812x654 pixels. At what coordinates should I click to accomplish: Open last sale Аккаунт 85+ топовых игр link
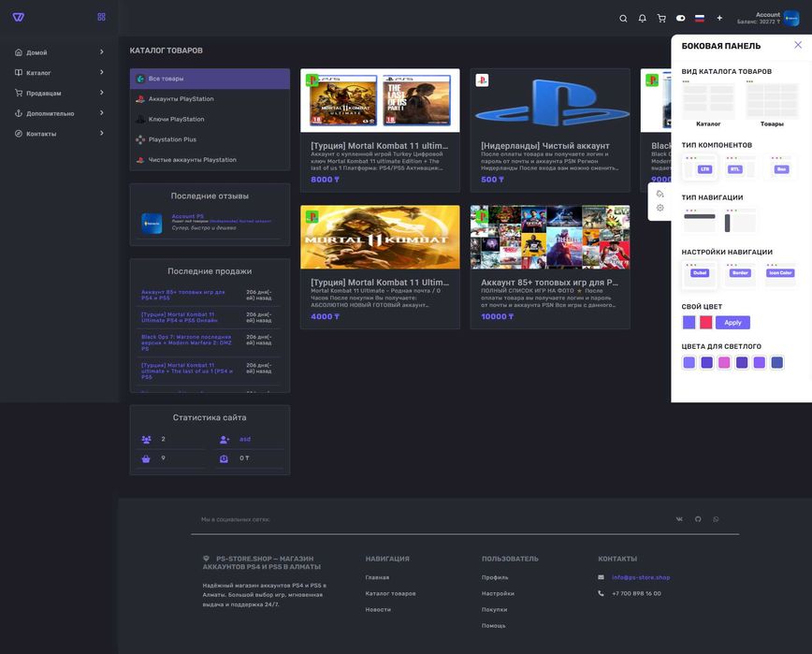(x=183, y=295)
